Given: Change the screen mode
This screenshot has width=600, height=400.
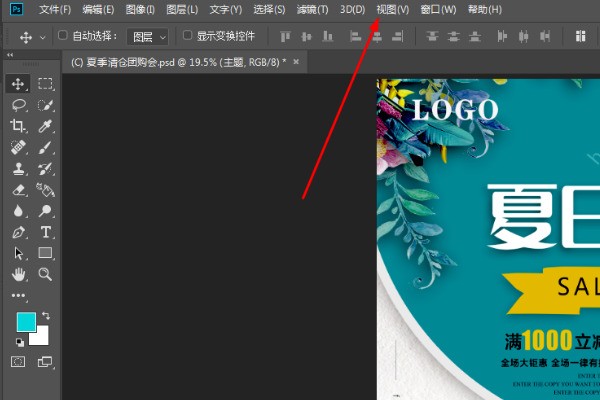Looking at the screenshot, I should 45,362.
